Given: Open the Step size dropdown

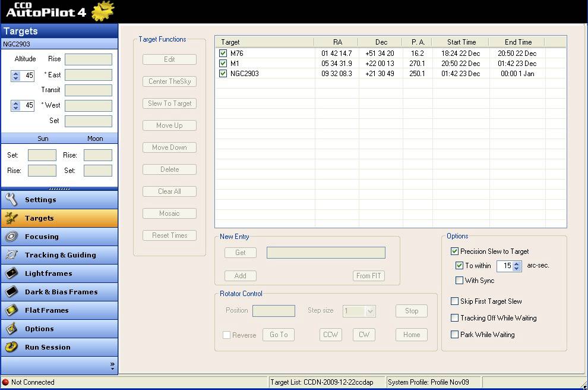Looking at the screenshot, I should tap(359, 311).
